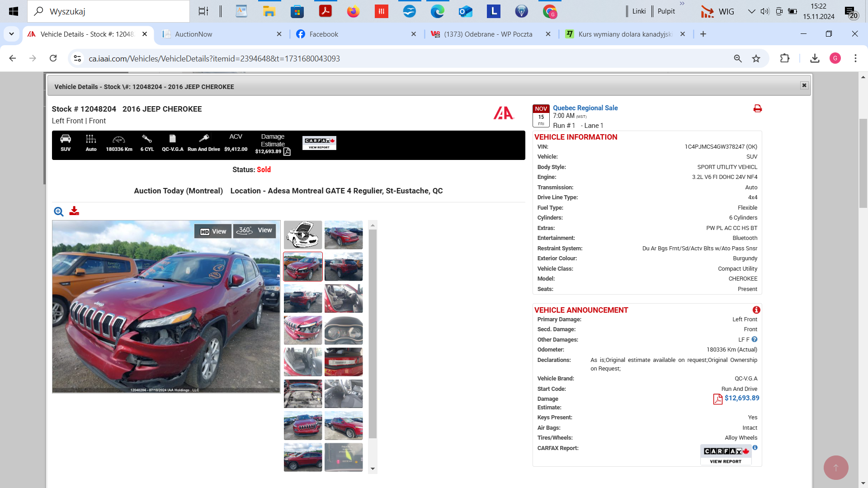Click the Wyszukaj taskbar search box
Screen dimensions: 868x488
pos(108,11)
